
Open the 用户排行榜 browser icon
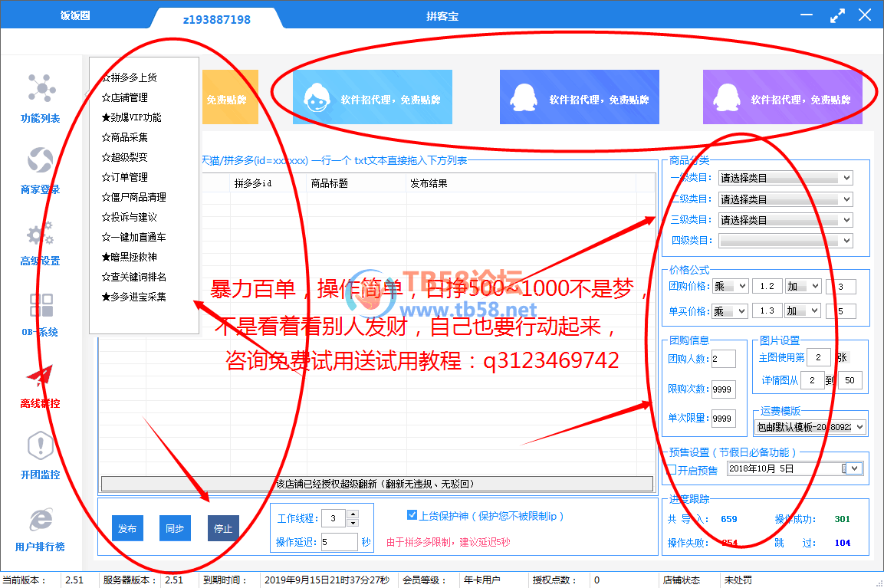41,519
